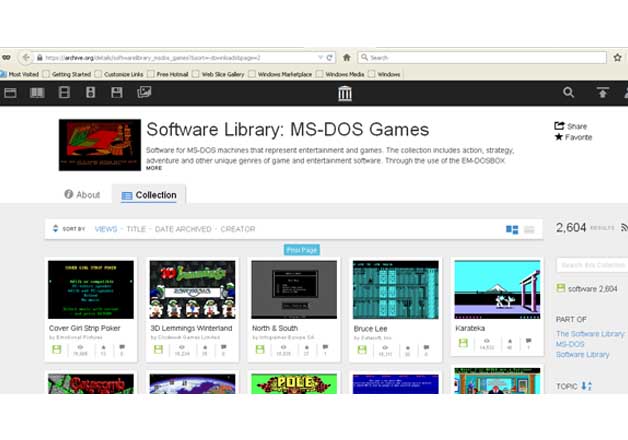
Task: Sort by Title
Action: pos(136,229)
